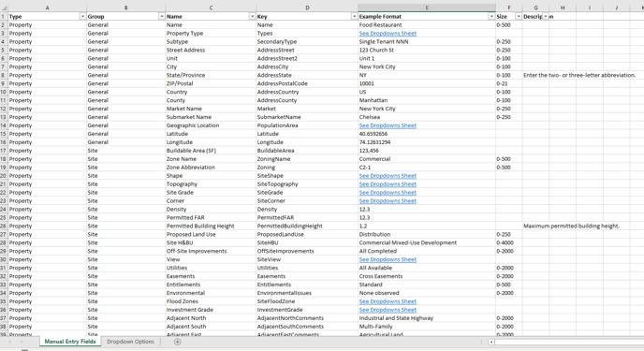This screenshot has width=644, height=351.
Task: Select column C header
Action: point(211,7)
